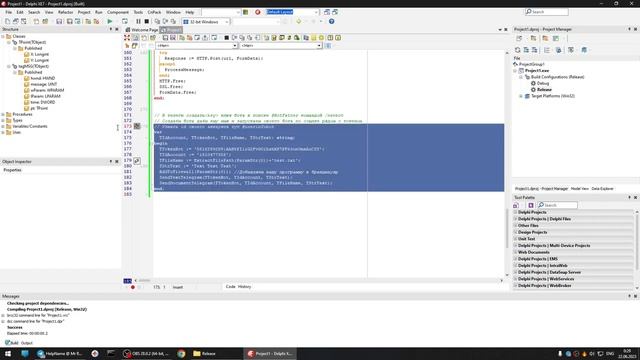Click the red stop icon near layout box
Image resolution: width=640 pixels, height=360 pixels.
[258, 12]
